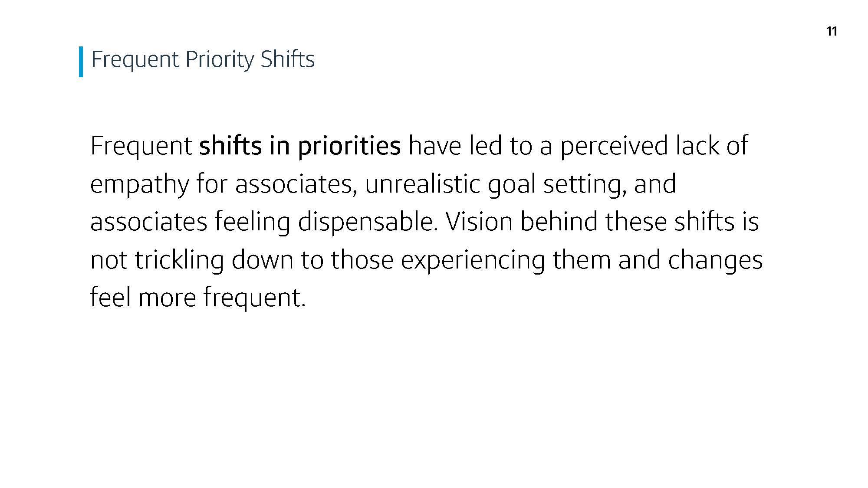Click the first word 'Frequent' in paragraph

coord(141,146)
